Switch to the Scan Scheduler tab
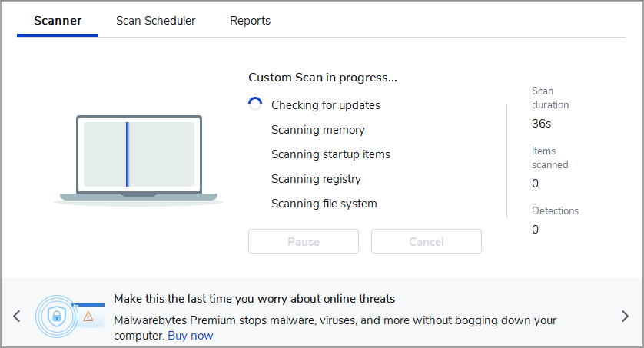Image resolution: width=644 pixels, height=348 pixels. 156,21
